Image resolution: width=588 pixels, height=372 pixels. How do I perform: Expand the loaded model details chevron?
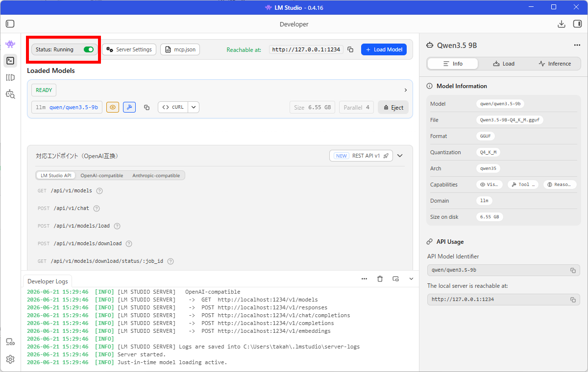click(x=406, y=90)
